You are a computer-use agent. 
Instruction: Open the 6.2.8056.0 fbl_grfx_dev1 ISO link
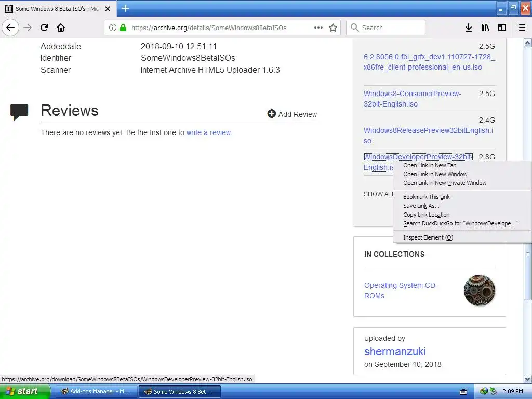coord(429,62)
